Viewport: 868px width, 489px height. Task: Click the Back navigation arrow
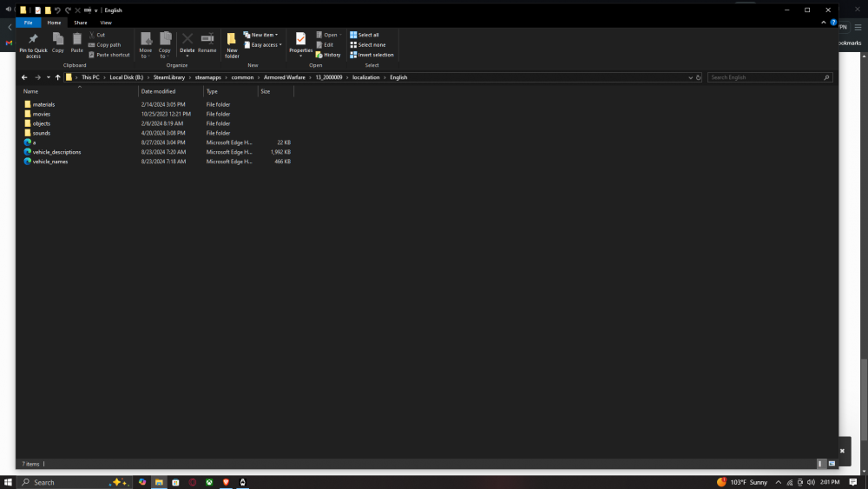(x=24, y=77)
